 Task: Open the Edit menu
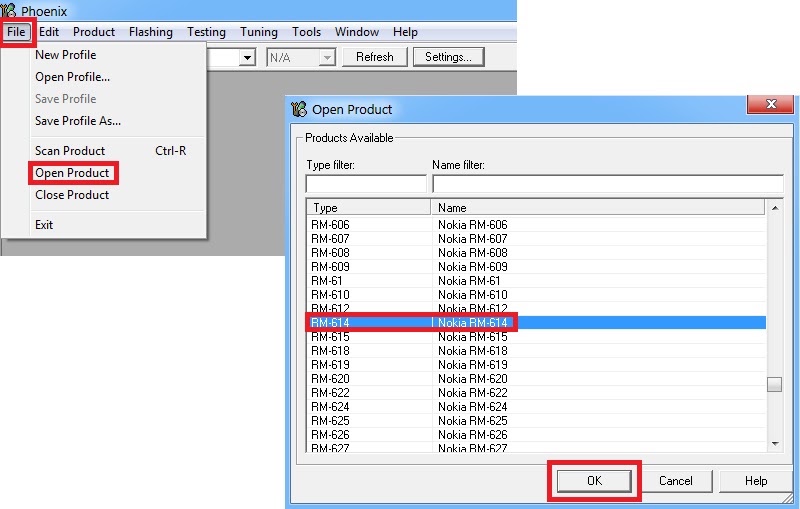coord(49,32)
